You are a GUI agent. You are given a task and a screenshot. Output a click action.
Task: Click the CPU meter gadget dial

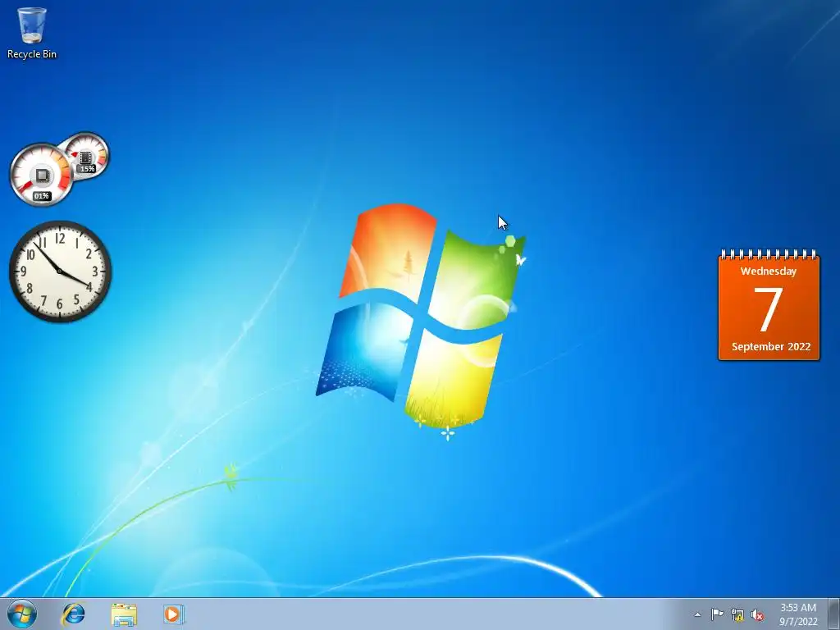click(41, 175)
